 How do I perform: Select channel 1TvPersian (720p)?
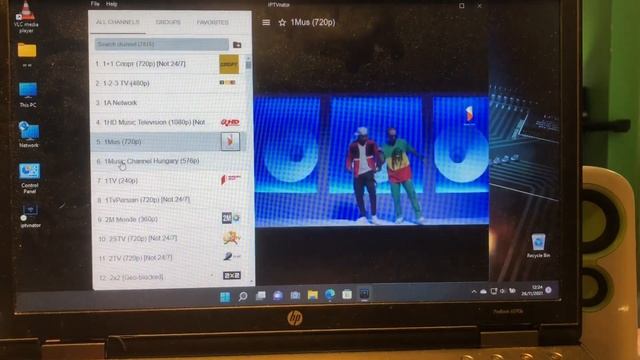(170, 200)
